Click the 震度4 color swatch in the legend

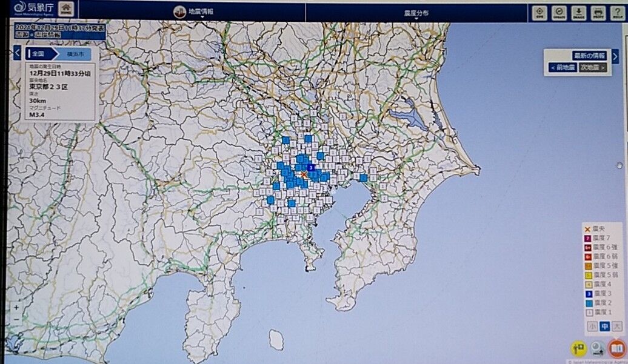[589, 285]
